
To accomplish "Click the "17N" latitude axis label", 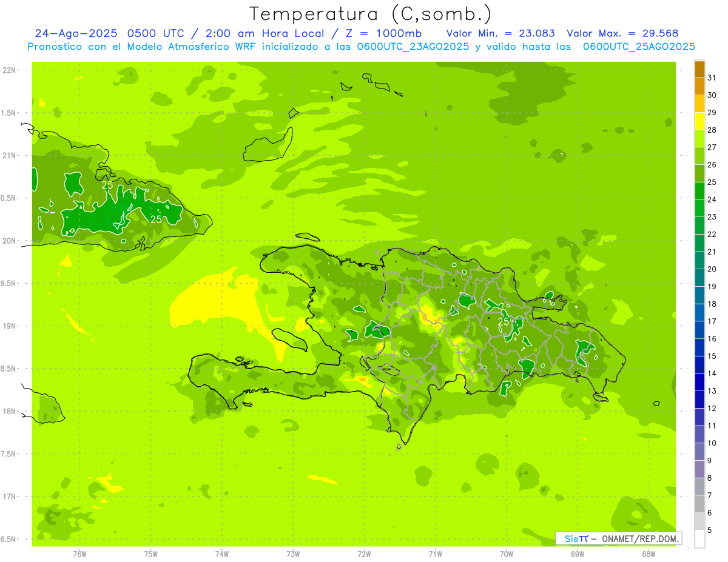I will click(x=10, y=497).
